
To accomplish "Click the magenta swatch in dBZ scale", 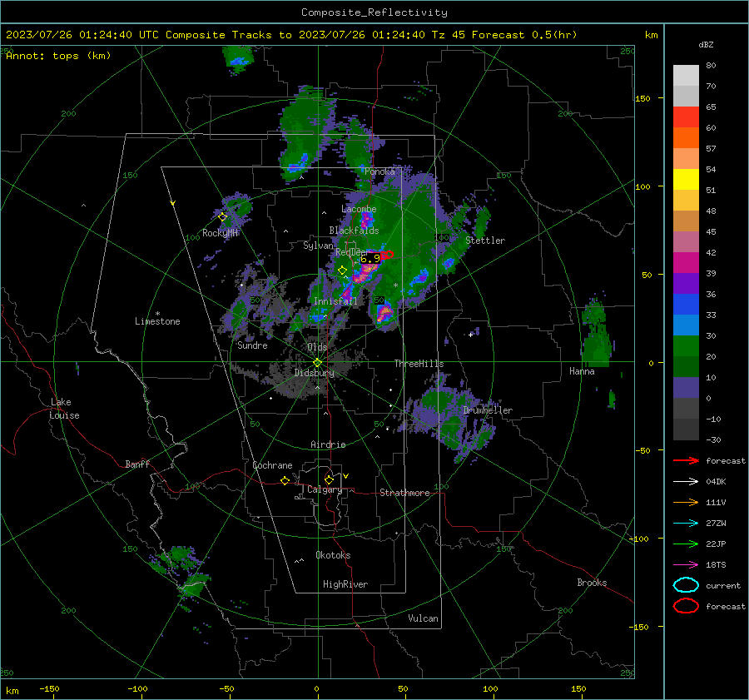I will pos(686,262).
